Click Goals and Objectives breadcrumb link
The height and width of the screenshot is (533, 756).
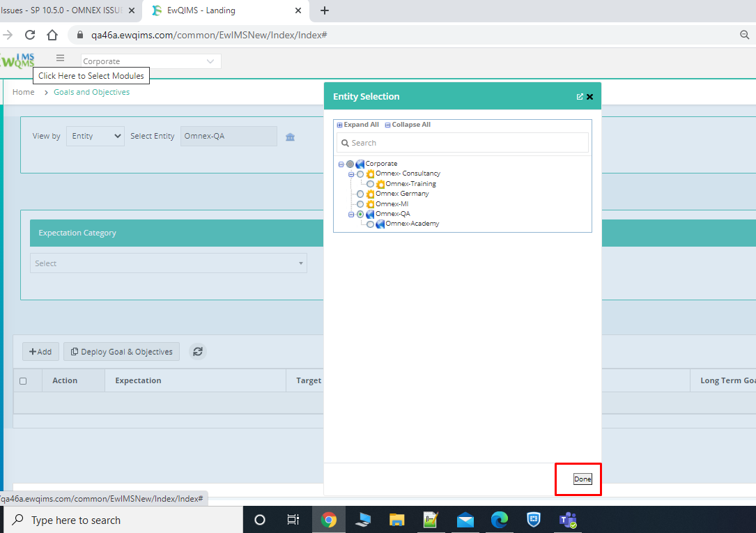(91, 92)
